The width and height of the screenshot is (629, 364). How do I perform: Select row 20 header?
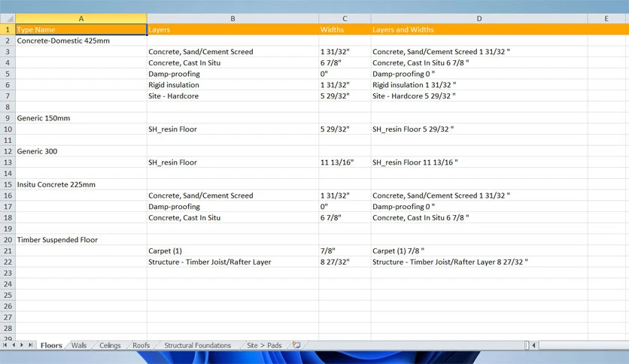(8, 240)
